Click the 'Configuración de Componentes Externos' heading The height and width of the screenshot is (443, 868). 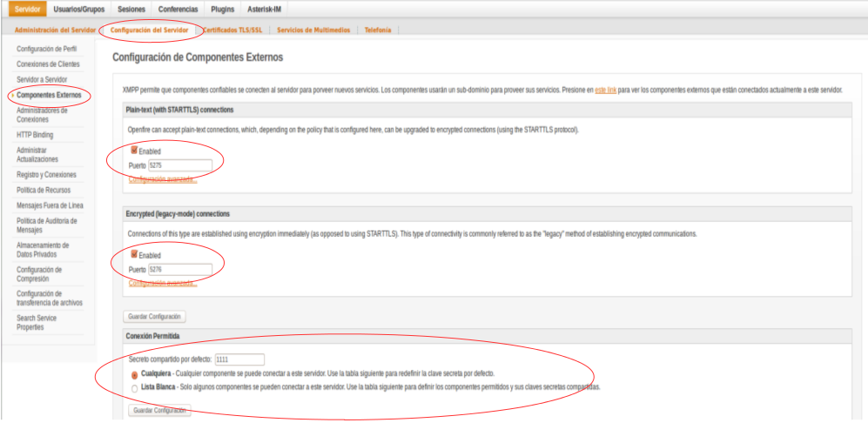[198, 57]
